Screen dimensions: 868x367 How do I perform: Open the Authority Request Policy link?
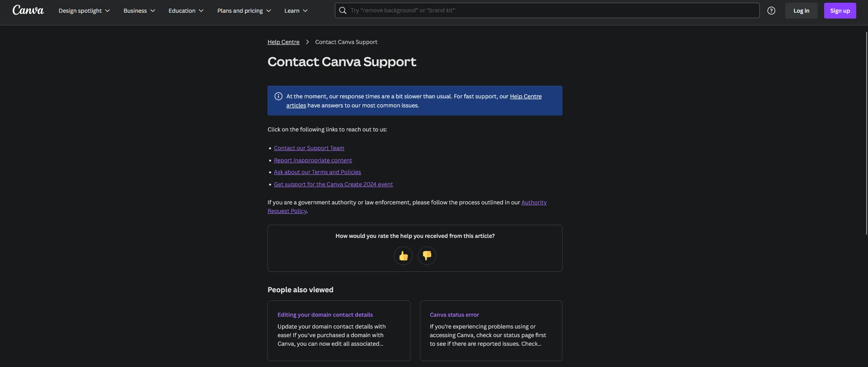(x=534, y=203)
